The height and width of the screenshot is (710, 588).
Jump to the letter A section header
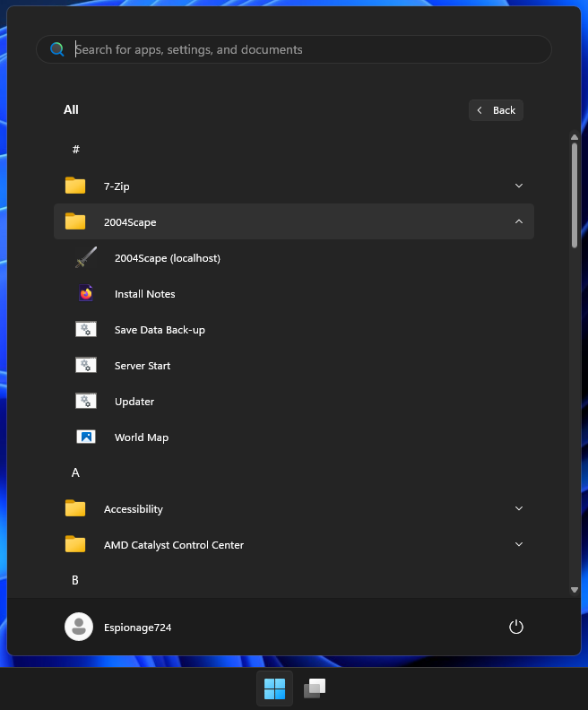tap(75, 472)
